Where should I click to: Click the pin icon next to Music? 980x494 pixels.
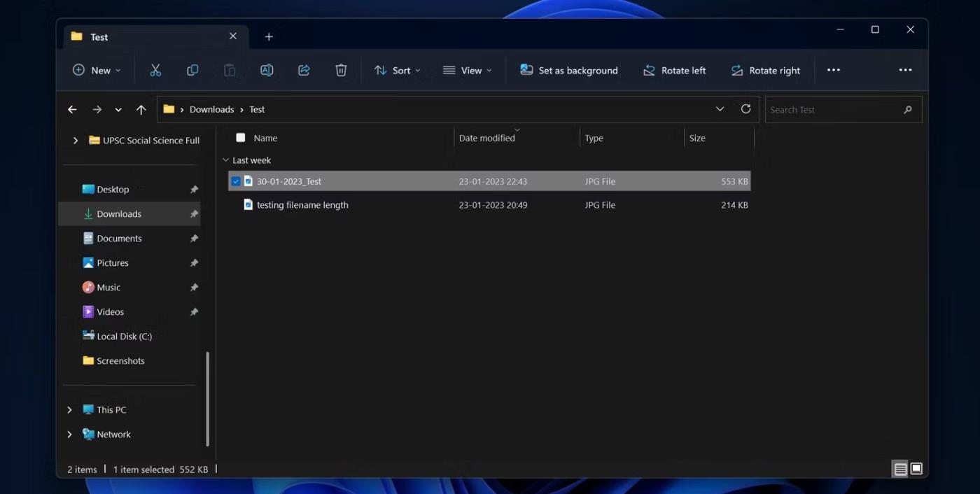194,288
